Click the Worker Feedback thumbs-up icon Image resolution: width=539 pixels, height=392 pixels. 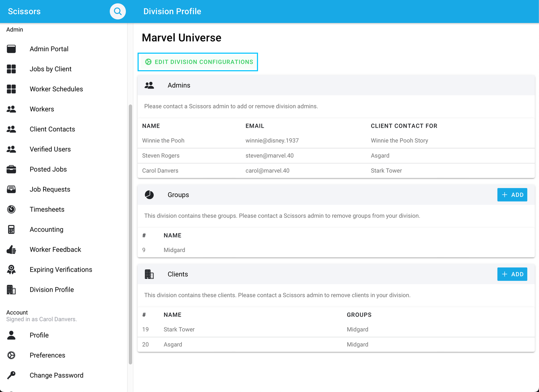coord(11,250)
